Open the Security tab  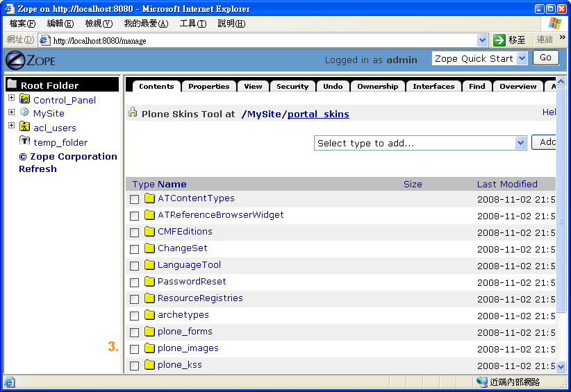(292, 86)
